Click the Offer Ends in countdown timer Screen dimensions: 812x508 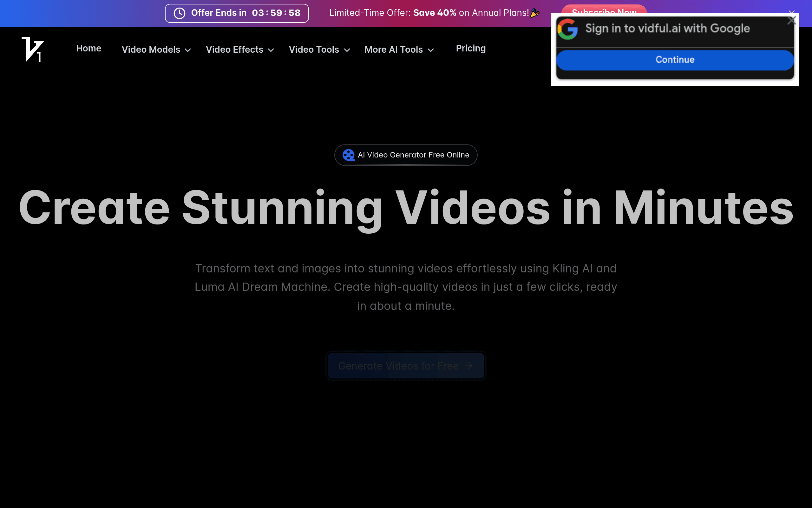237,13
